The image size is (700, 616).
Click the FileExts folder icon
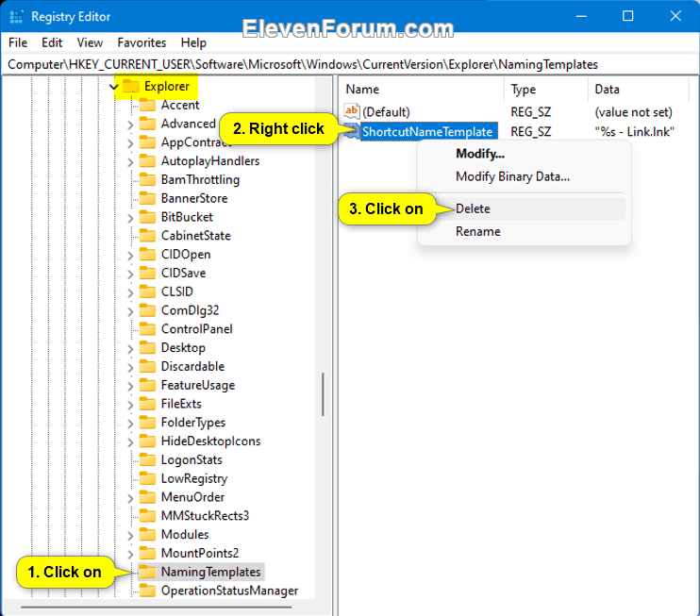[x=147, y=404]
